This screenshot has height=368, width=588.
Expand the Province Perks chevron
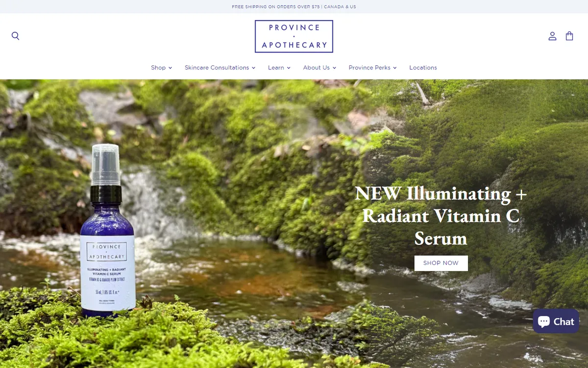(394, 68)
